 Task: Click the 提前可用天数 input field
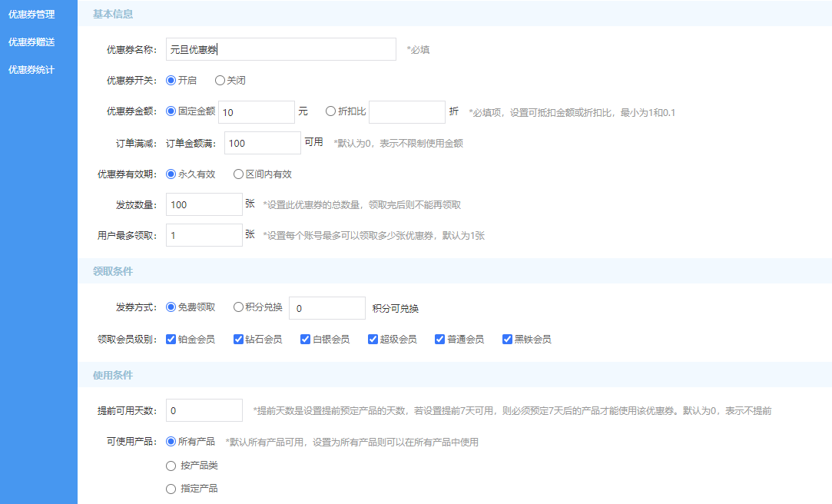204,410
